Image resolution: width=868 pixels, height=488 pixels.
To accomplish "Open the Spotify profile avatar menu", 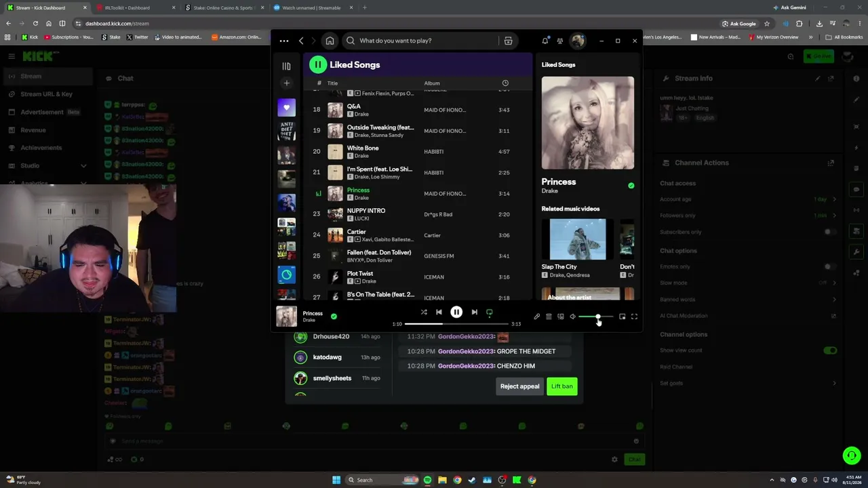I will click(x=577, y=41).
